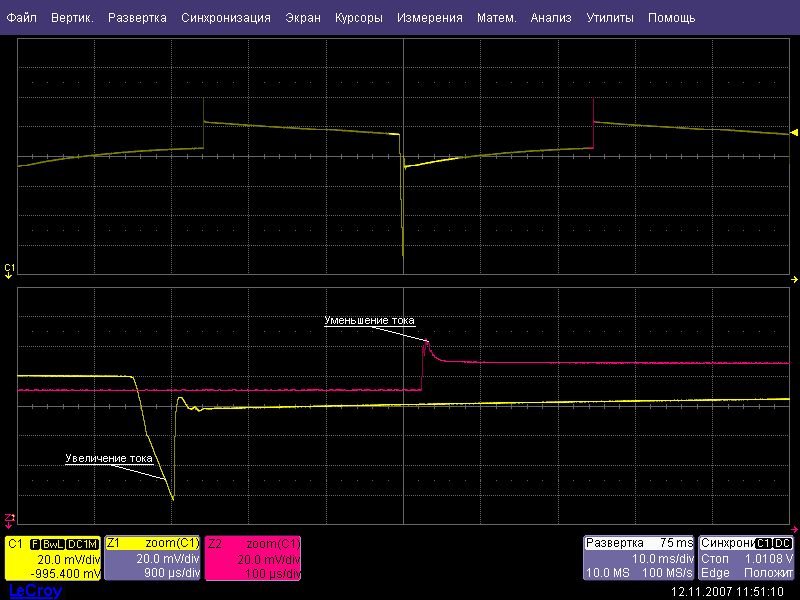
Task: Open the Помощь menu
Action: click(671, 18)
